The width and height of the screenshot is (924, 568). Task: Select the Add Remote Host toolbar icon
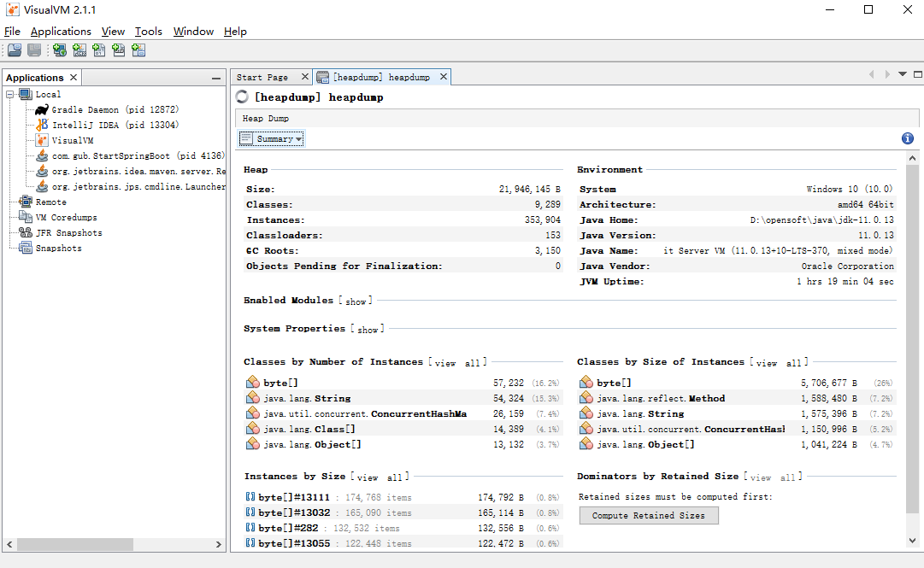59,50
